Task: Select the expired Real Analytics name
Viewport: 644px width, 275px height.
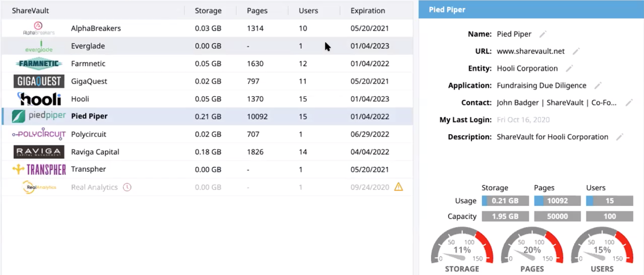Action: (x=94, y=187)
